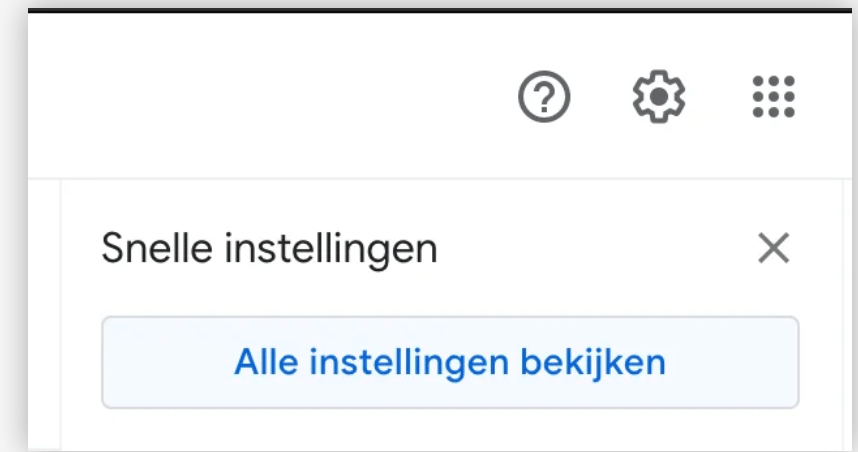Open the Help support icon
Viewport: 858px width, 452px height.
tap(544, 97)
